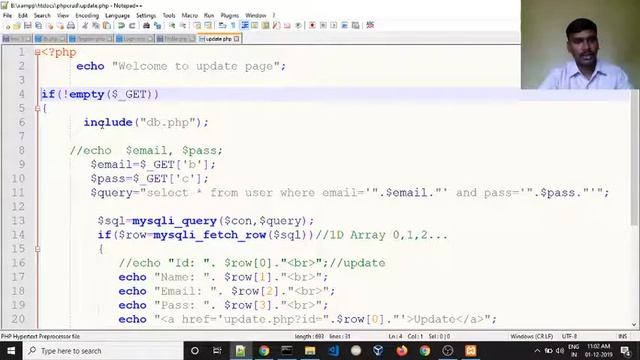The height and width of the screenshot is (360, 640).
Task: Click line number 11 in the margin
Action: 18,192
